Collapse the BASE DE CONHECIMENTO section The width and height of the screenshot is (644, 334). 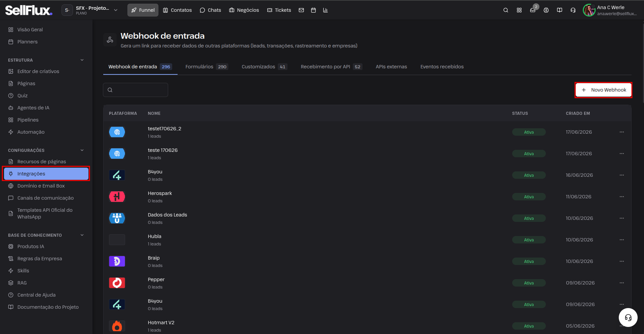[x=82, y=235]
